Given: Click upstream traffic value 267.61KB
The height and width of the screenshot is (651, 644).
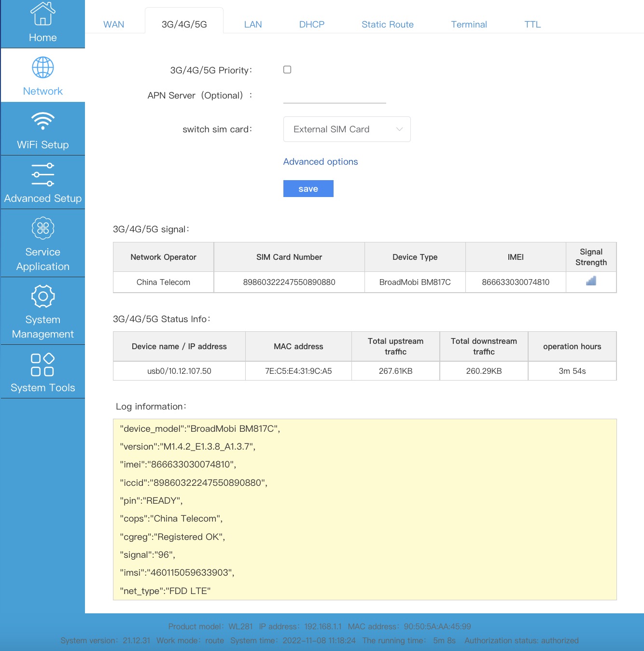Looking at the screenshot, I should point(396,371).
